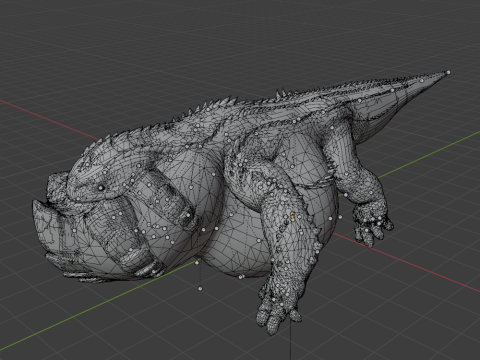Select the isolated vertex floating below the belly
This screenshot has height=360, width=480.
pyautogui.click(x=200, y=289)
